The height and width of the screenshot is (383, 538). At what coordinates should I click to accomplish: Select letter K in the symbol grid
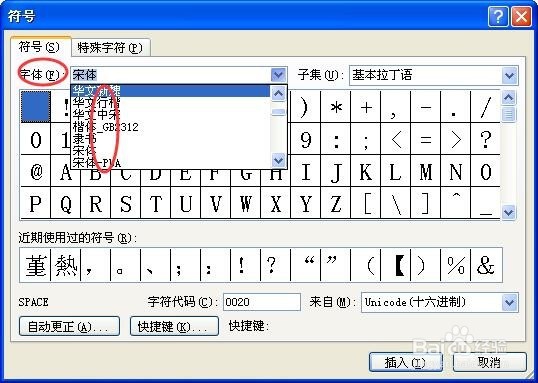[x=366, y=171]
